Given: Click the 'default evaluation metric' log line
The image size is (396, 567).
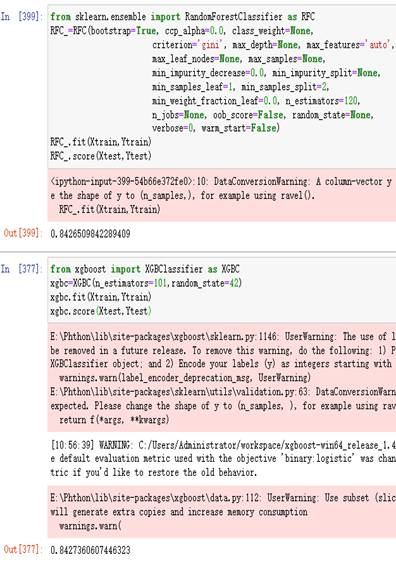Looking at the screenshot, I should (223, 459).
